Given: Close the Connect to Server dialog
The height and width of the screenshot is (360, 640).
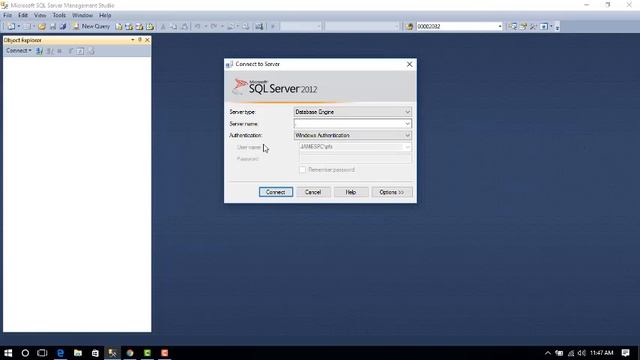Looking at the screenshot, I should [x=409, y=64].
